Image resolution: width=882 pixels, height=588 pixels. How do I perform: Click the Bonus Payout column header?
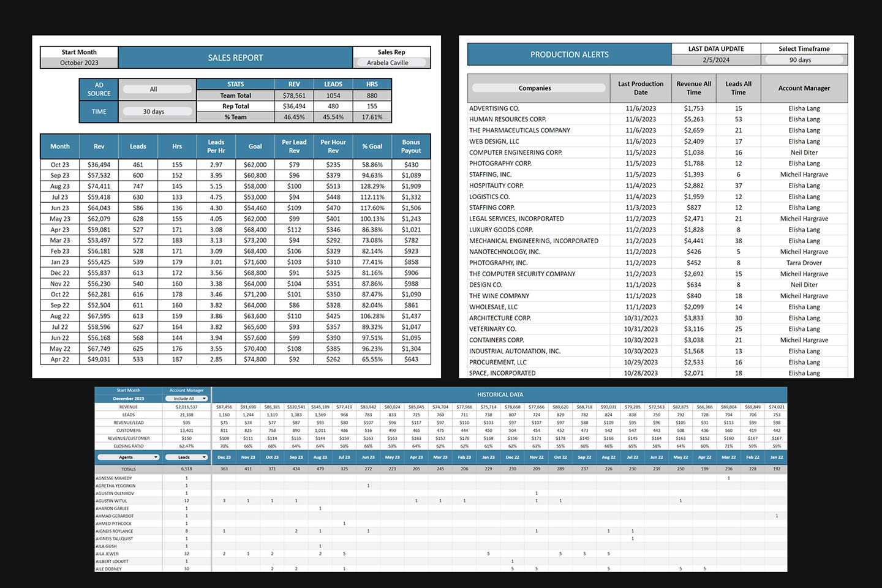411,146
